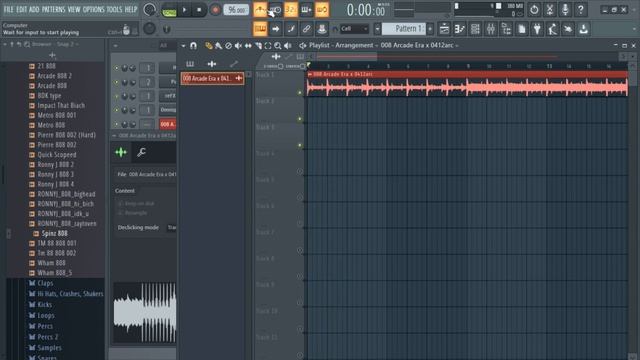
Task: Toggle playback auto-scroll arrow icon
Action: [x=276, y=29]
